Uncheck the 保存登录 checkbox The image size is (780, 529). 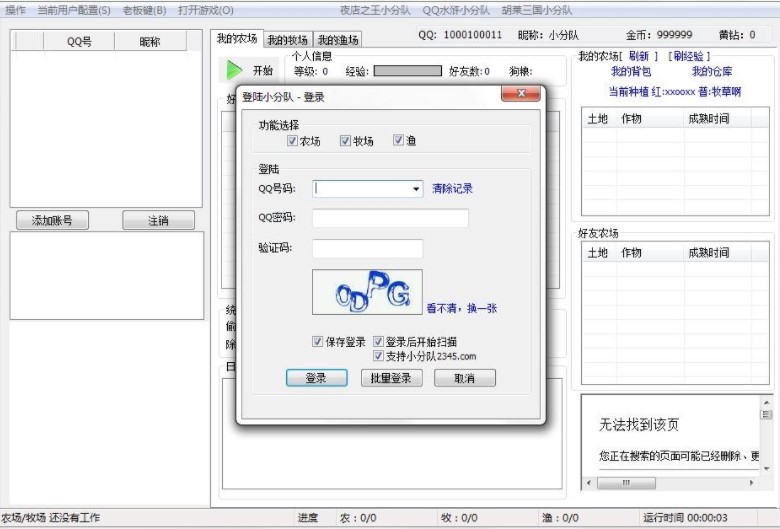[317, 341]
